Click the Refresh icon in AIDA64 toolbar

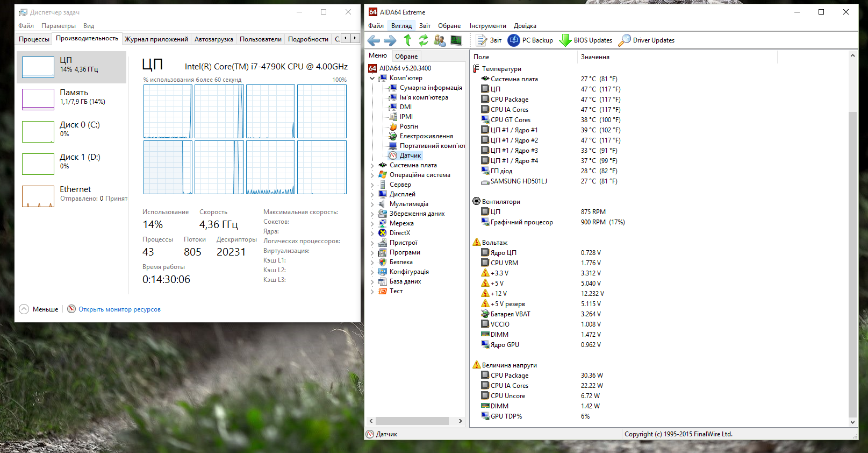pos(424,40)
